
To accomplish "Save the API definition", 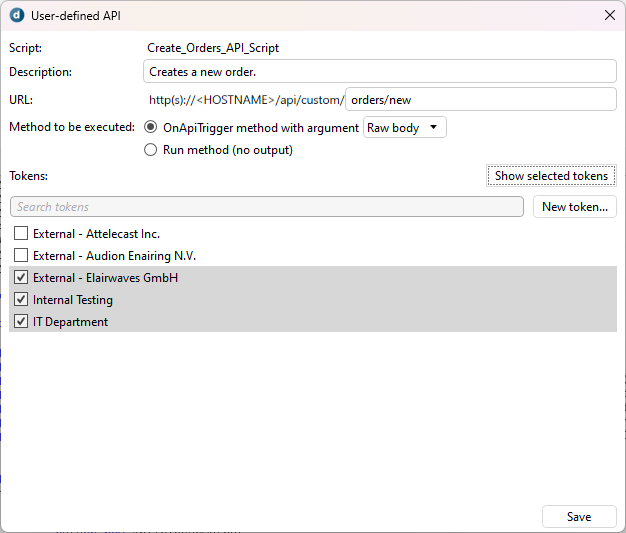I will pos(579,517).
